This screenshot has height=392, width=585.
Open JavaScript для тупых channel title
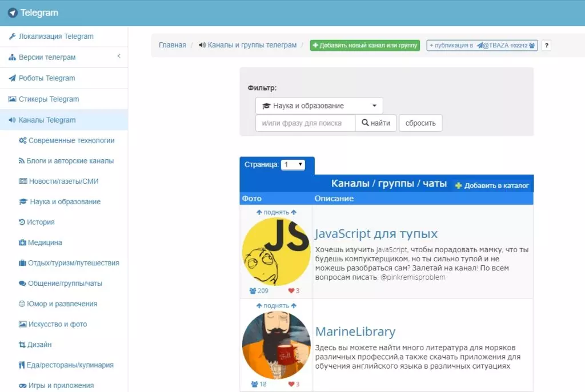coord(376,233)
